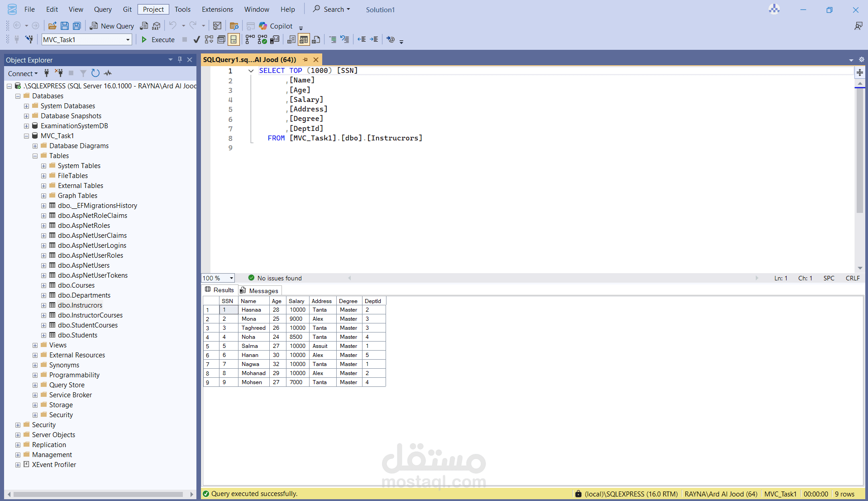The height and width of the screenshot is (501, 868).
Task: Click Change Connection icon beside database dropdown
Action: click(29, 39)
